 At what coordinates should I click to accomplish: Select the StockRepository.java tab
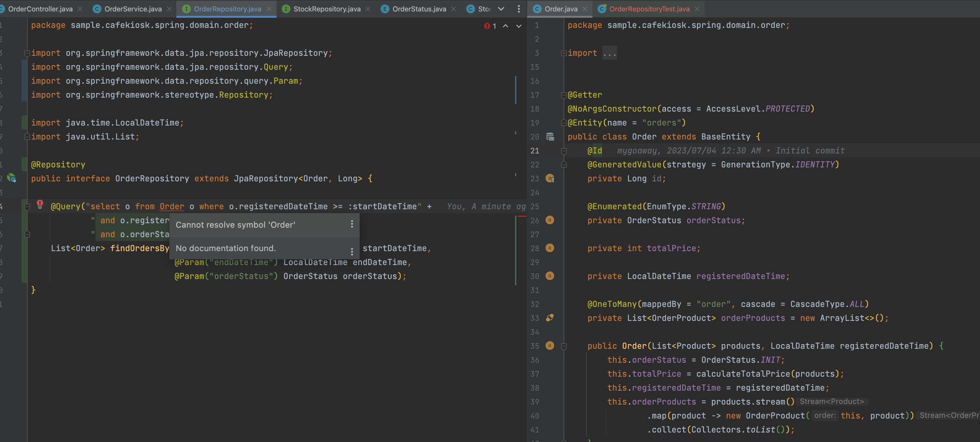326,9
